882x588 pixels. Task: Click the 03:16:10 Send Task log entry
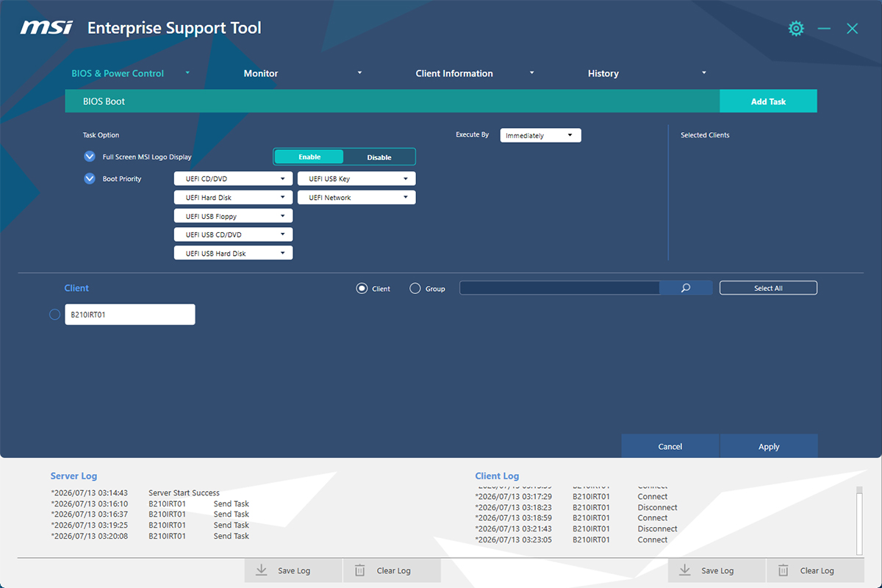pos(150,504)
